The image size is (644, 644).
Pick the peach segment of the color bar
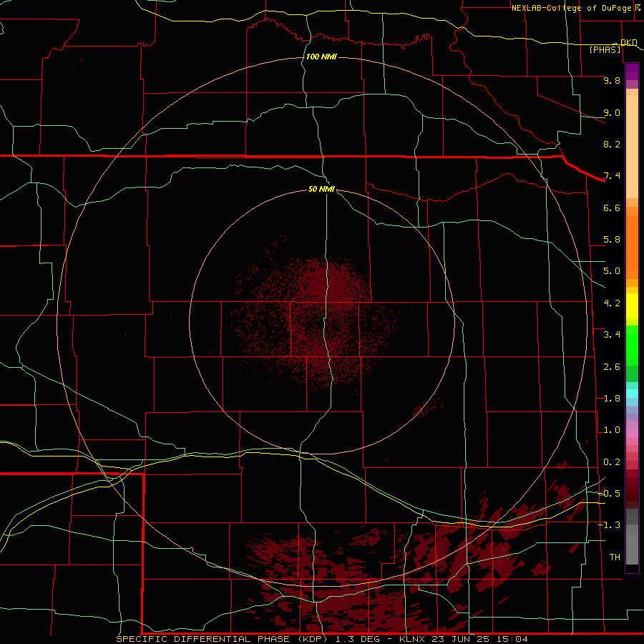click(x=632, y=147)
